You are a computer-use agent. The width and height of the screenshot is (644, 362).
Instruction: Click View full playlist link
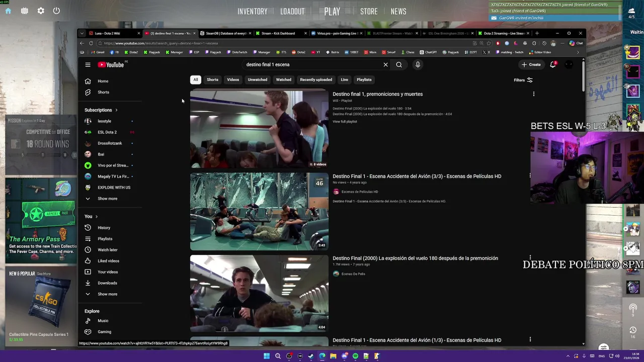click(345, 122)
